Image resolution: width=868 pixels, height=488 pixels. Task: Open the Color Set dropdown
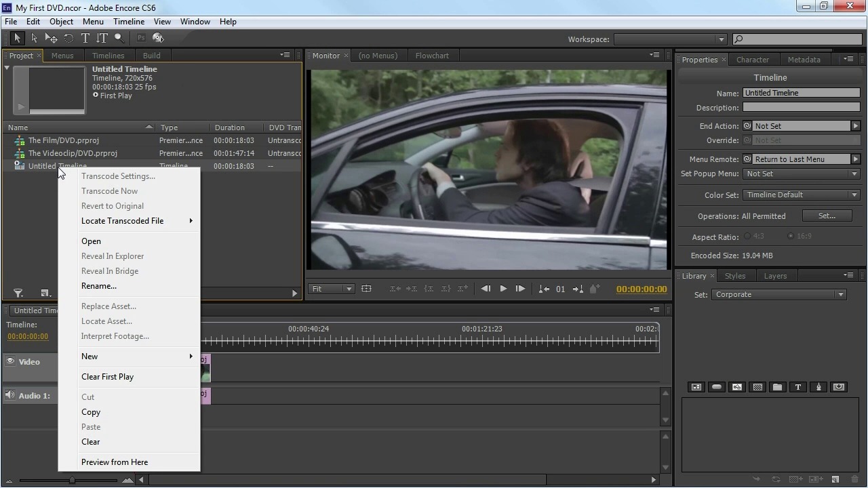click(801, 195)
